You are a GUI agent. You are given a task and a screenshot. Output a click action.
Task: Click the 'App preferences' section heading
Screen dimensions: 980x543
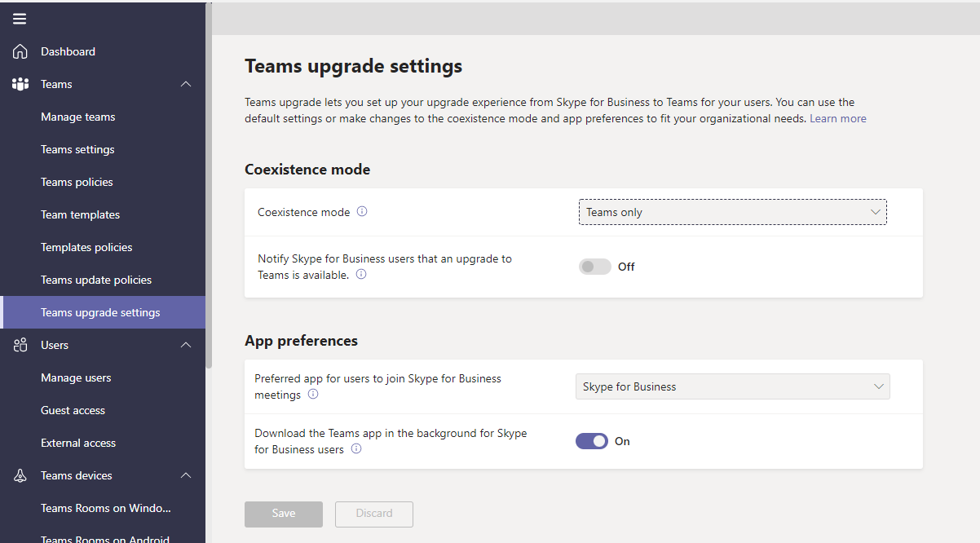point(301,341)
